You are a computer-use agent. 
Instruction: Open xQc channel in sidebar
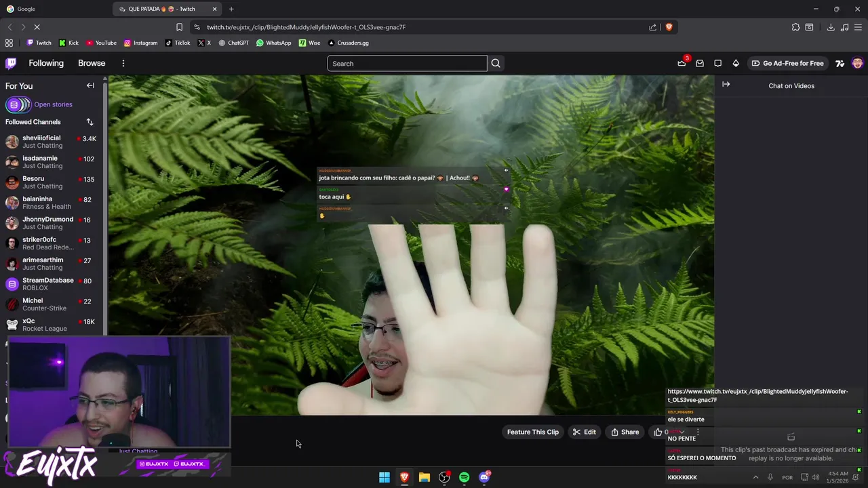pos(52,325)
